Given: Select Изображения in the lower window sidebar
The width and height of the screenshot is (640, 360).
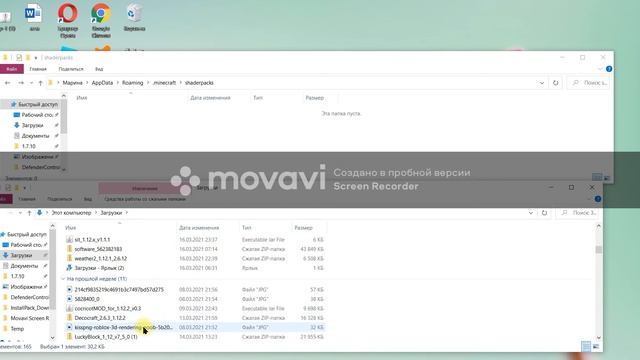Looking at the screenshot, I should [26, 287].
